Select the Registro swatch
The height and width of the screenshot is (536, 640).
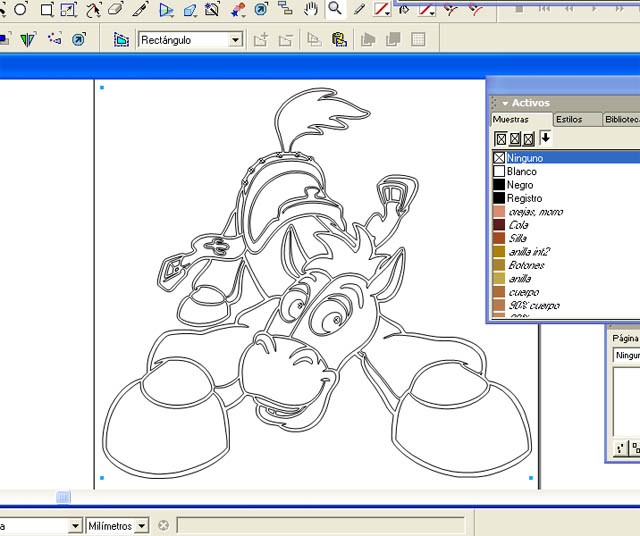click(x=566, y=198)
